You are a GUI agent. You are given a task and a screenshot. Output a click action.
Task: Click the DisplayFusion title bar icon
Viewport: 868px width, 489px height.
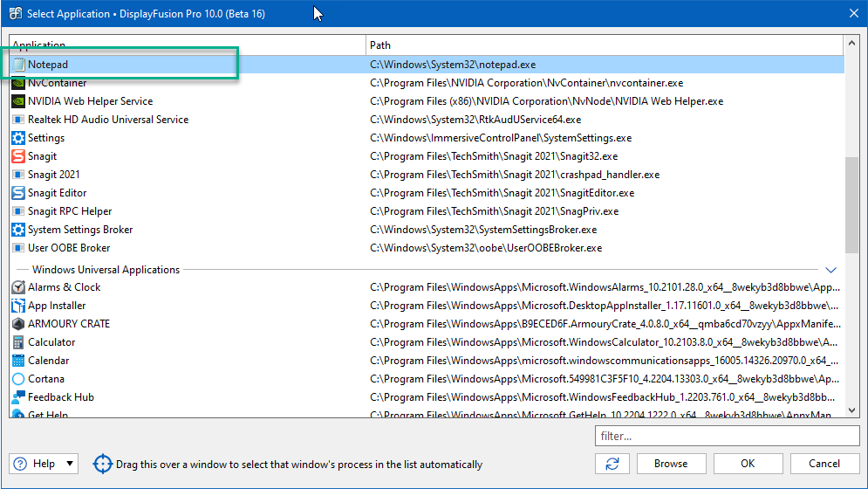point(16,13)
